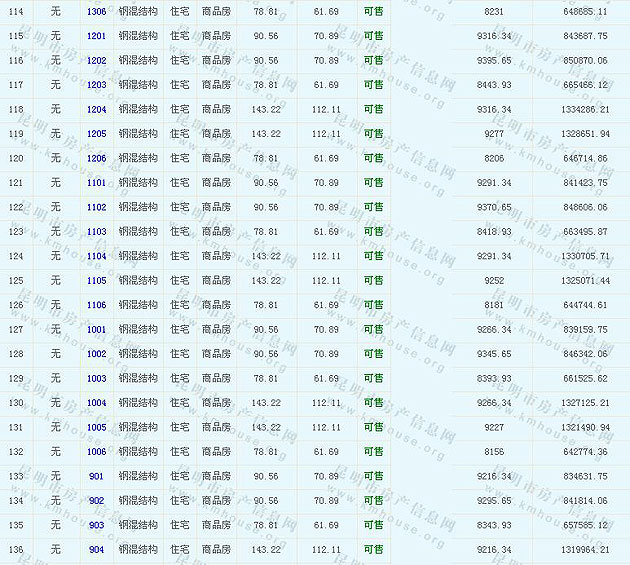Viewport: 630px width, 565px height.
Task: Click room 1001 link
Action: coord(96,329)
